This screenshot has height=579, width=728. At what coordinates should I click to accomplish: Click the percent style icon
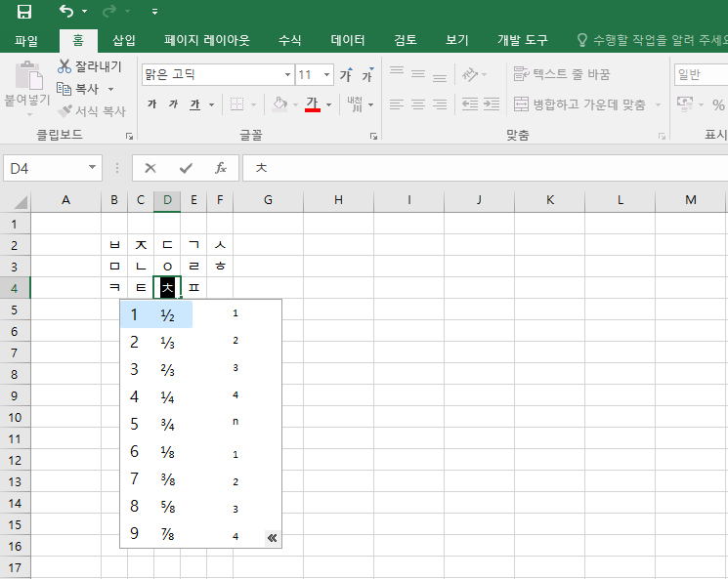tap(718, 104)
